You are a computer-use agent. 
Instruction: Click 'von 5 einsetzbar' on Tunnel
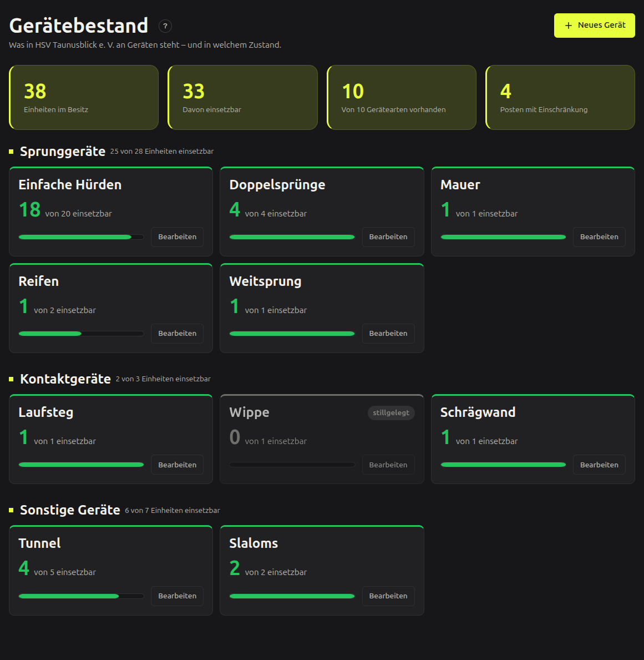(65, 572)
